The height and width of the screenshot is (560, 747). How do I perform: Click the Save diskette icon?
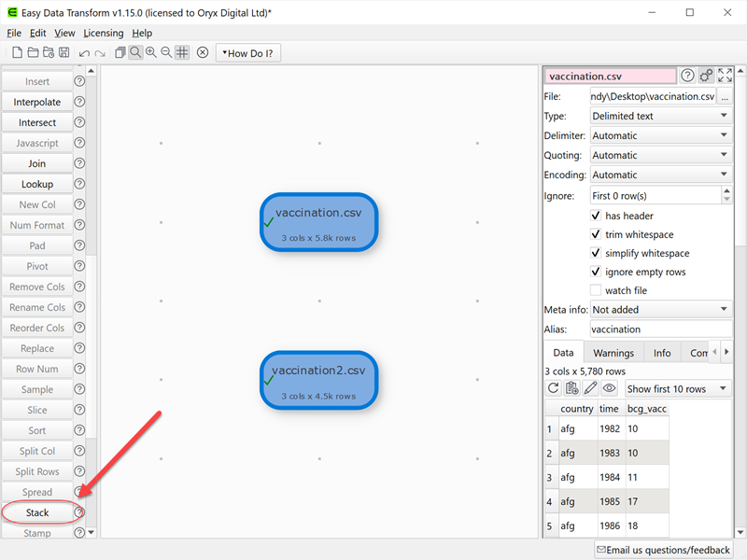point(64,52)
